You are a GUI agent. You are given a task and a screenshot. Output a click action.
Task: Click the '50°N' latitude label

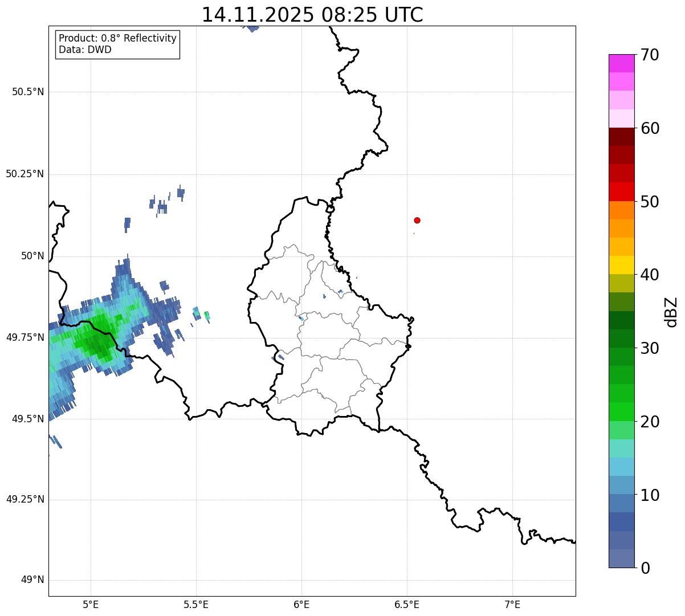(x=32, y=256)
